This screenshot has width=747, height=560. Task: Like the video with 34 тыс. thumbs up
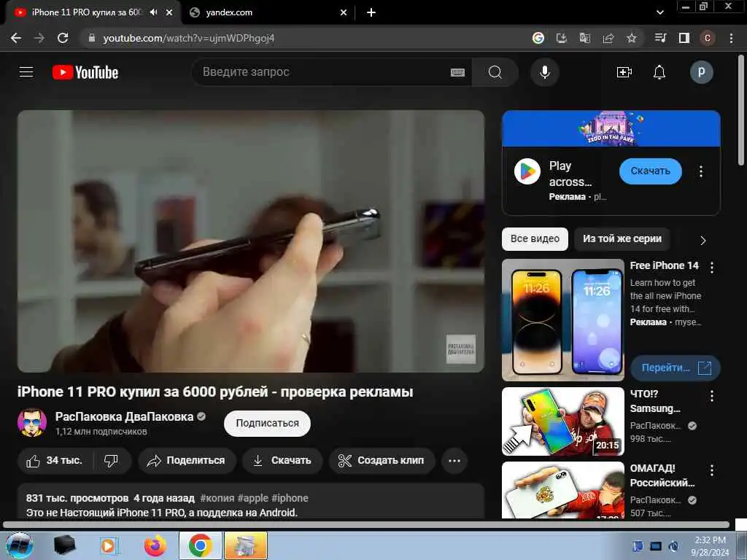54,461
